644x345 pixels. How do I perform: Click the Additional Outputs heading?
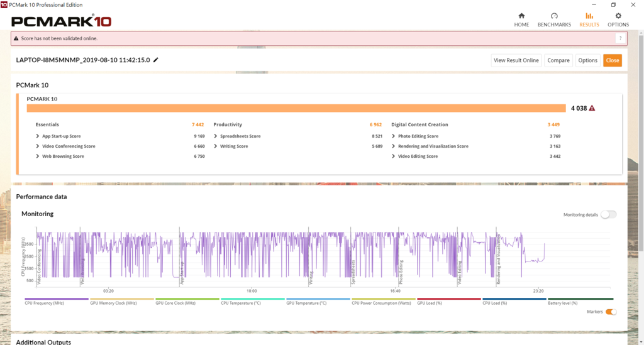pyautogui.click(x=43, y=342)
